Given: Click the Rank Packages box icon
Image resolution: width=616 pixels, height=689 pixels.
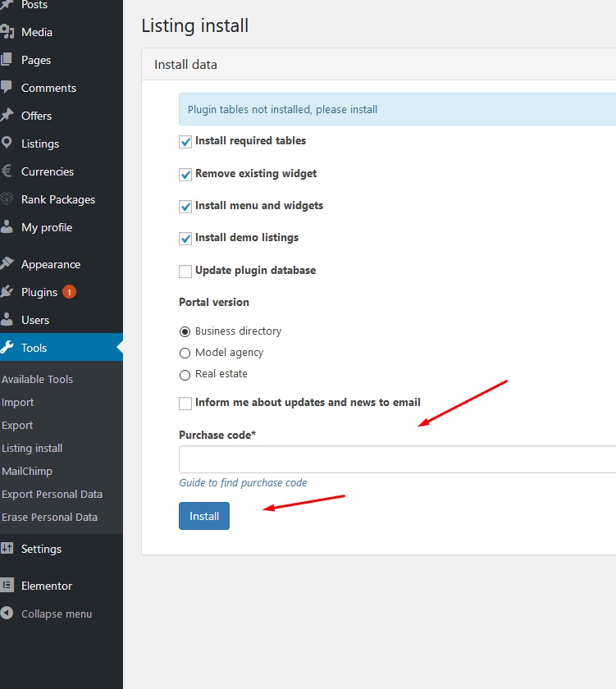Looking at the screenshot, I should coord(7,199).
